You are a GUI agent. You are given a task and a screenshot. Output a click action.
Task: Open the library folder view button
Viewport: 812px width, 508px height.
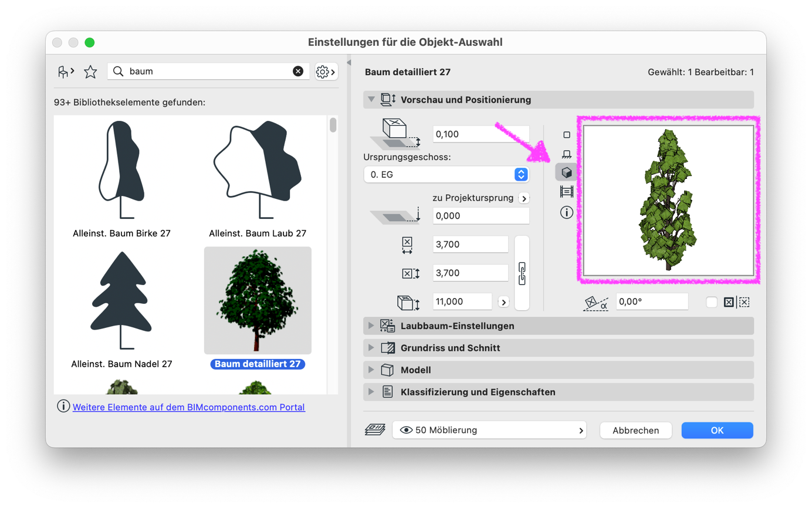(66, 72)
